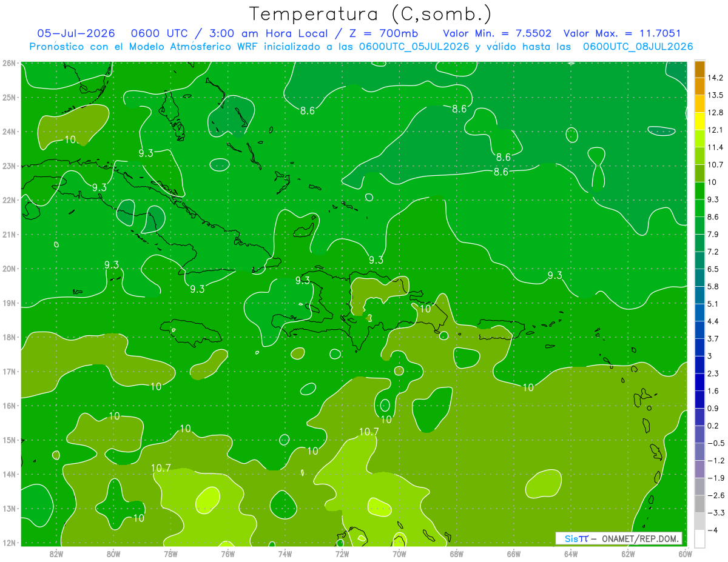Image resolution: width=728 pixels, height=562 pixels.
Task: Click the "11.4" value on the color scale
Action: (x=715, y=147)
